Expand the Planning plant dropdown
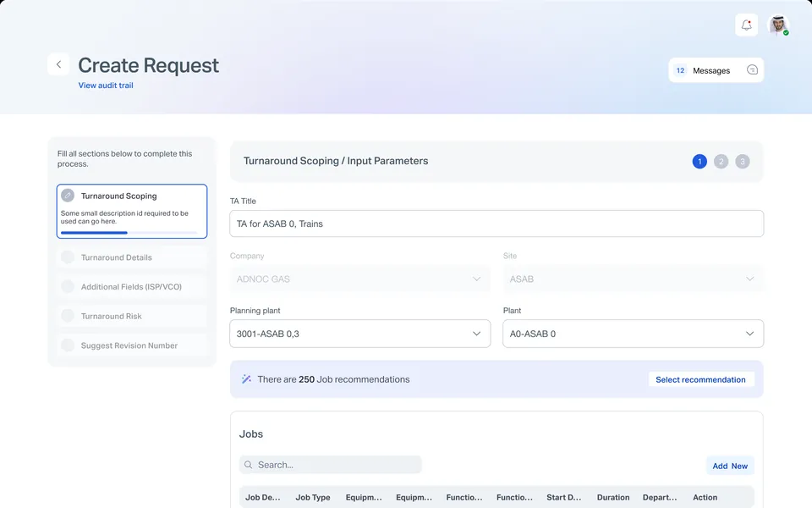Screen dimensions: 812x508 pyautogui.click(x=360, y=334)
